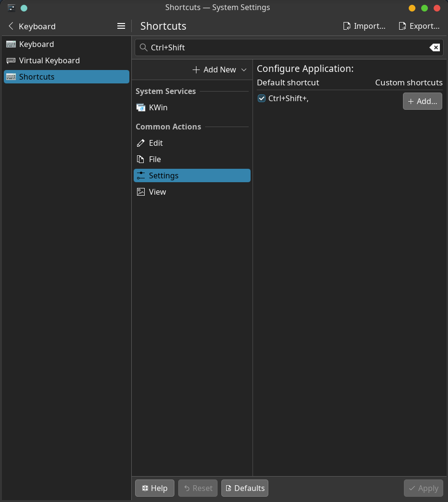
Task: Click the KWin application icon
Action: [x=141, y=107]
